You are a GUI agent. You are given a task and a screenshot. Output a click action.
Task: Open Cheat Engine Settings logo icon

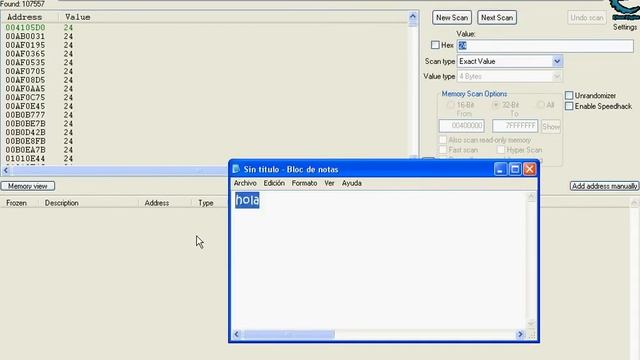624,10
